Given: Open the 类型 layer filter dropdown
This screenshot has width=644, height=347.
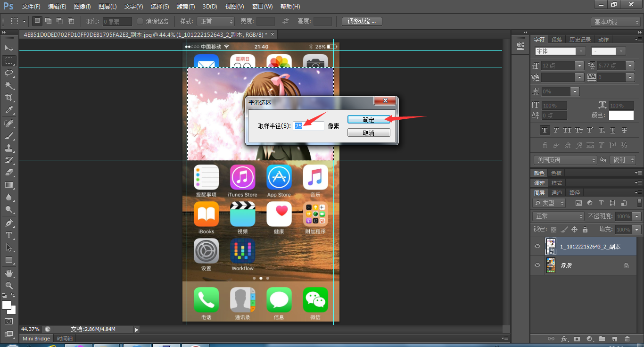Looking at the screenshot, I should click(549, 203).
